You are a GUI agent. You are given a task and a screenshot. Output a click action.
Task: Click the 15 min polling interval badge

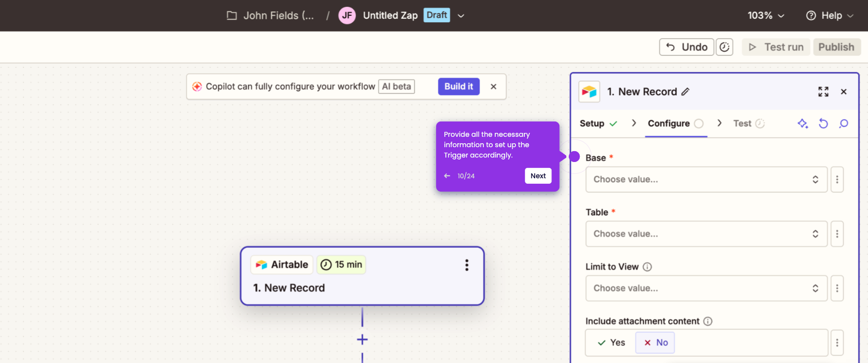341,265
